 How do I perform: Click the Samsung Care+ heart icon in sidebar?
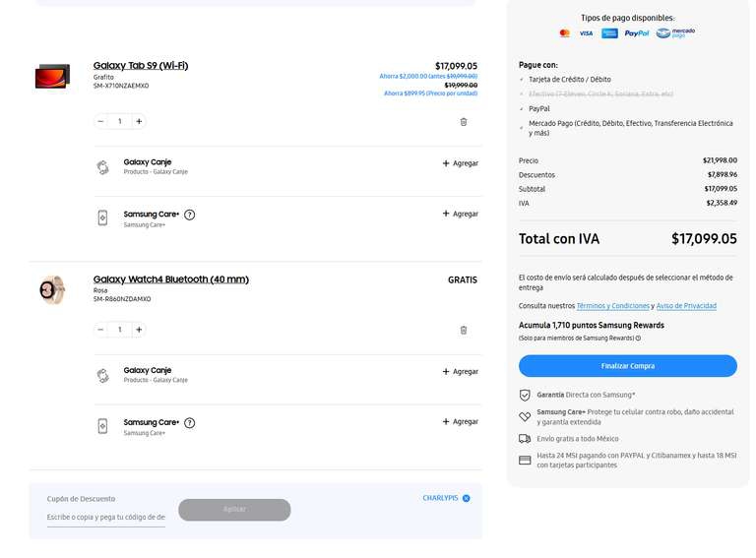point(525,417)
